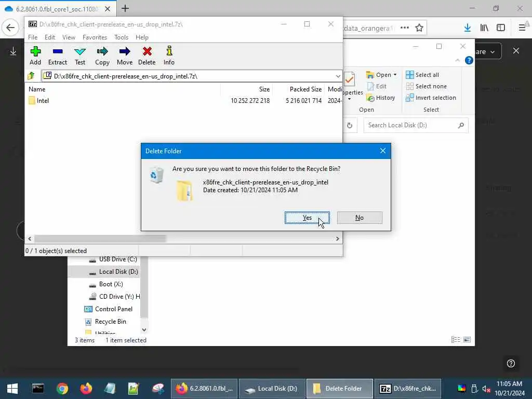
Task: Switch to Local Disk (D:) taskbar window
Action: [271, 389]
